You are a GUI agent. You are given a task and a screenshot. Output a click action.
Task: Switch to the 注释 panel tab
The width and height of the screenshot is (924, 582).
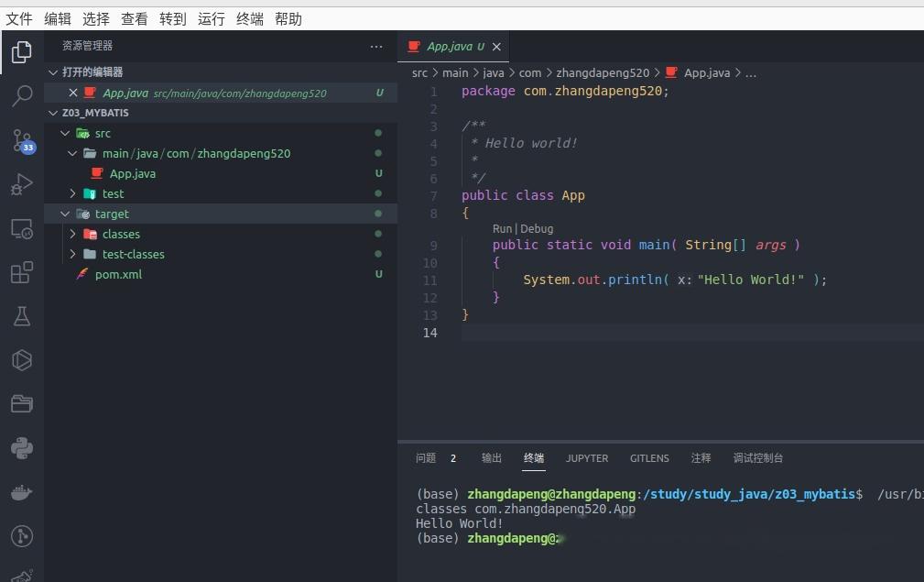pos(701,458)
